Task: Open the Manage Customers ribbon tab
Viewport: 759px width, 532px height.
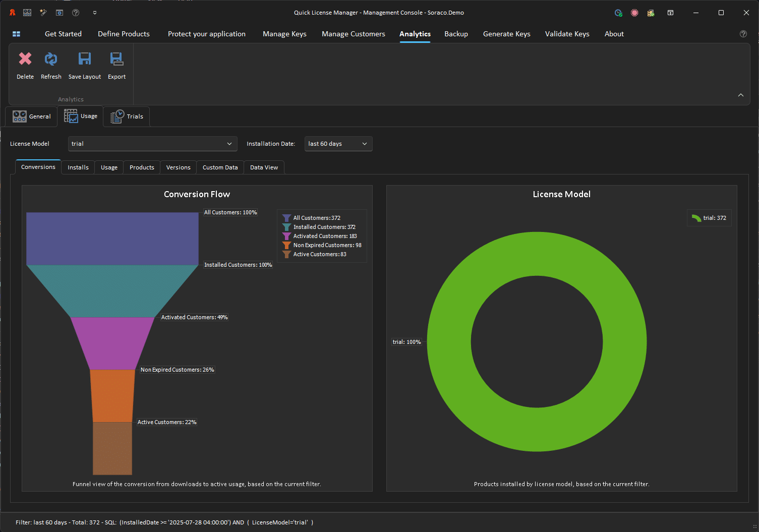Action: (353, 34)
